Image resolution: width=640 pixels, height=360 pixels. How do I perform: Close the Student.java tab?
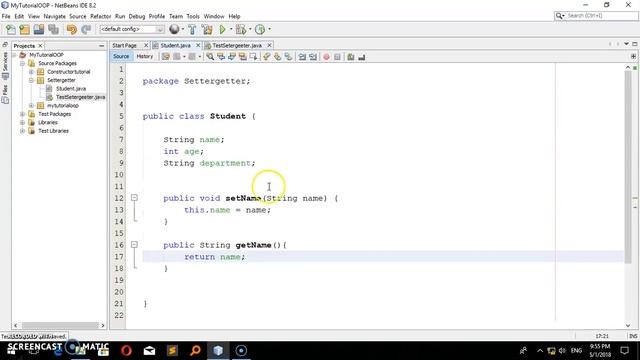point(198,45)
